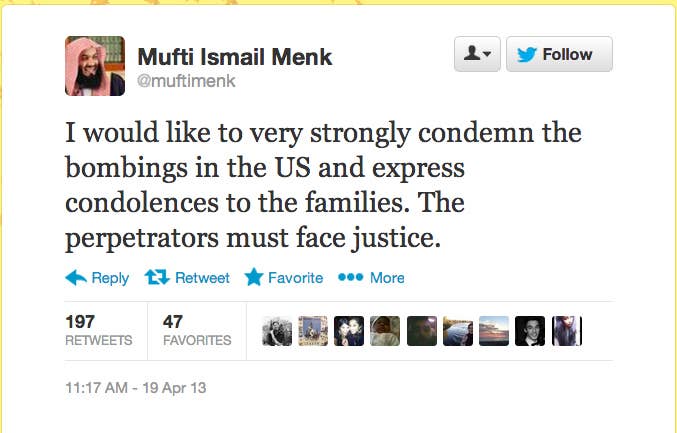Open the avatar of man in tuxedo
Screen dimensions: 677x433
click(x=530, y=331)
